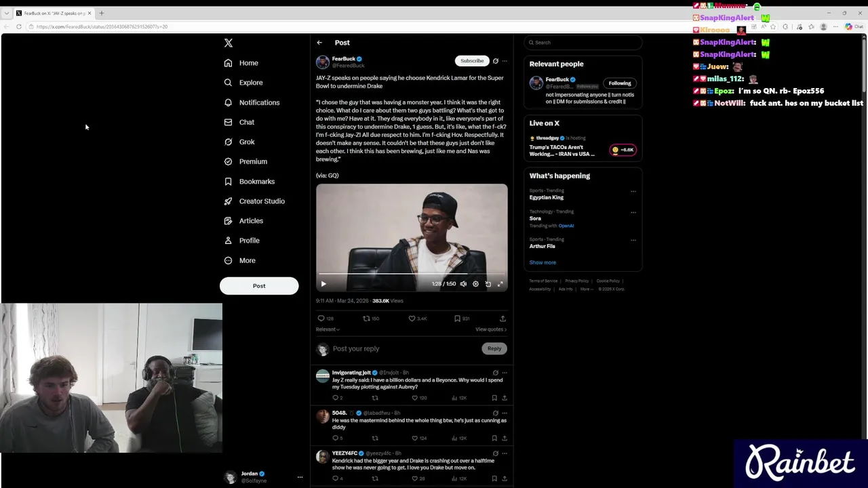
Task: Bookmark the reply by 5048.
Action: click(494, 439)
